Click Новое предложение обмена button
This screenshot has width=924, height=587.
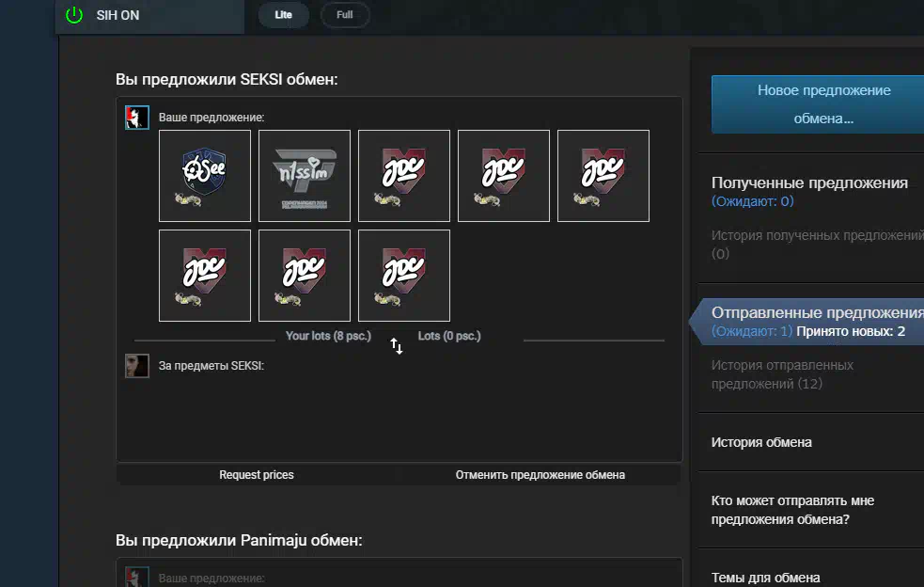tap(818, 104)
